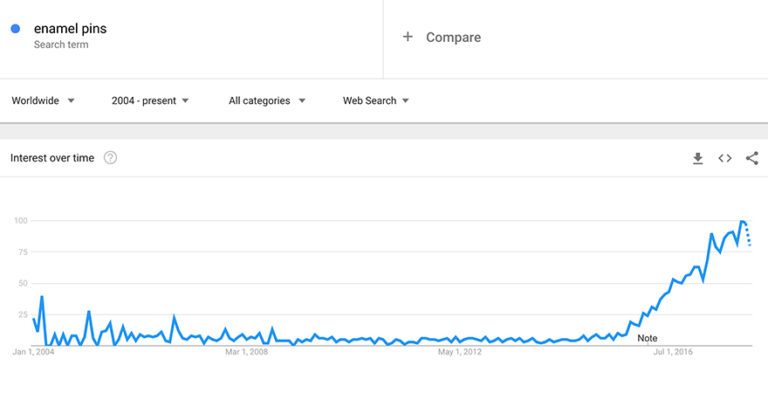
Task: Download the interest over time data
Action: [x=697, y=158]
